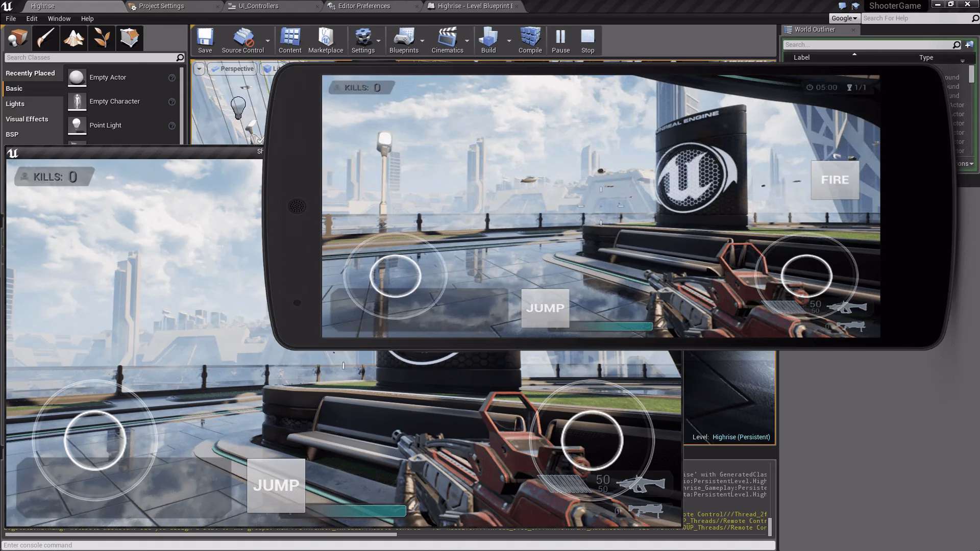
Task: Click the Build toolbar icon
Action: [x=488, y=41]
